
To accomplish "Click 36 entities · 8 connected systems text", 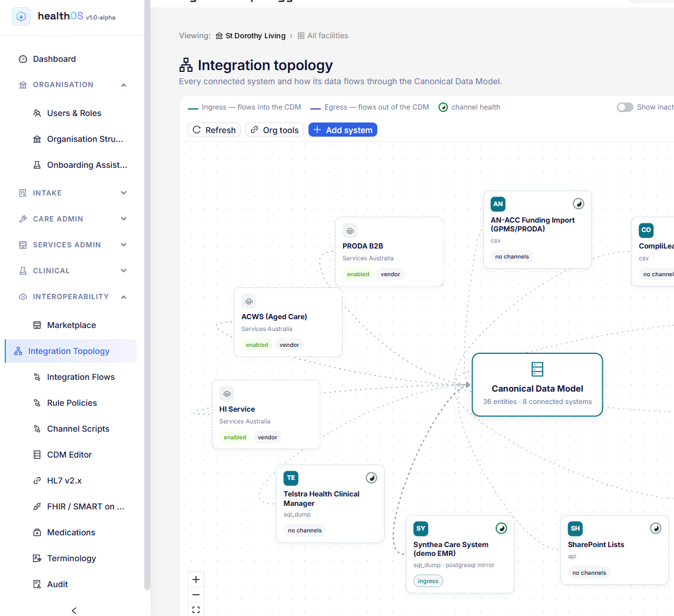I will 537,402.
